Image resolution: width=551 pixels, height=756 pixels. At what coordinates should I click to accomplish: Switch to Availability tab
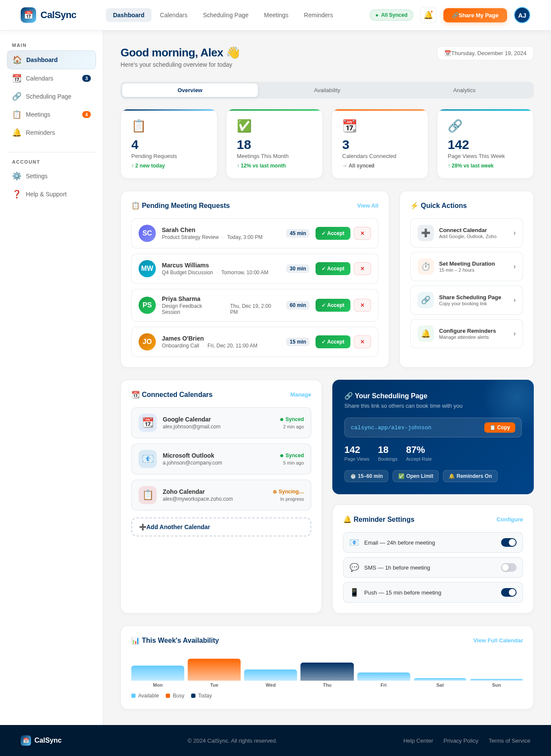(x=327, y=90)
